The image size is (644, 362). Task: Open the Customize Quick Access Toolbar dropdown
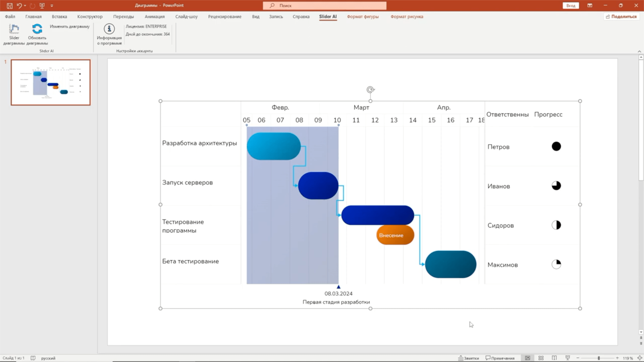[52, 6]
